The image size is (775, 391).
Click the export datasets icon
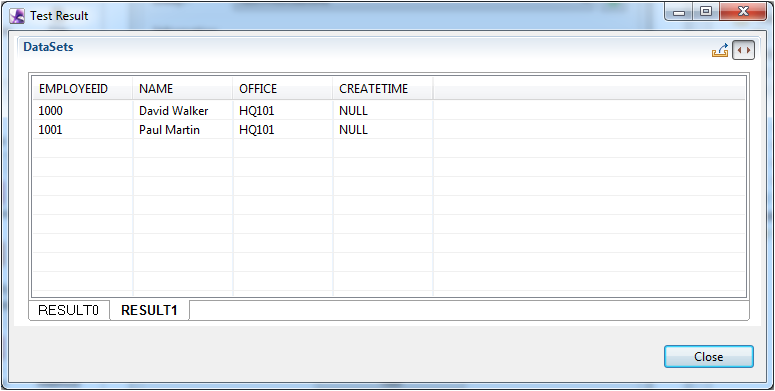720,50
